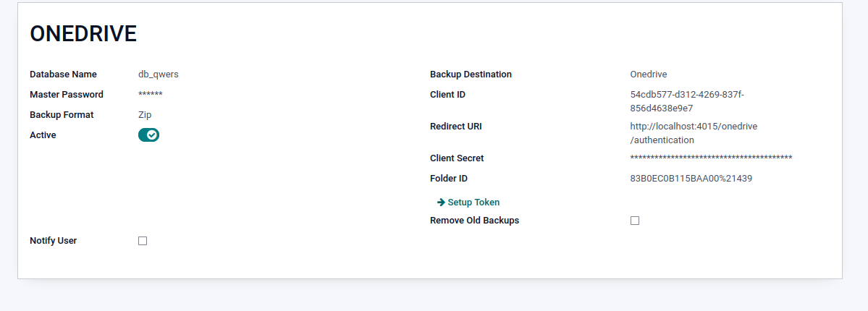868x311 pixels.
Task: Click the db_qwers database name value
Action: (159, 74)
